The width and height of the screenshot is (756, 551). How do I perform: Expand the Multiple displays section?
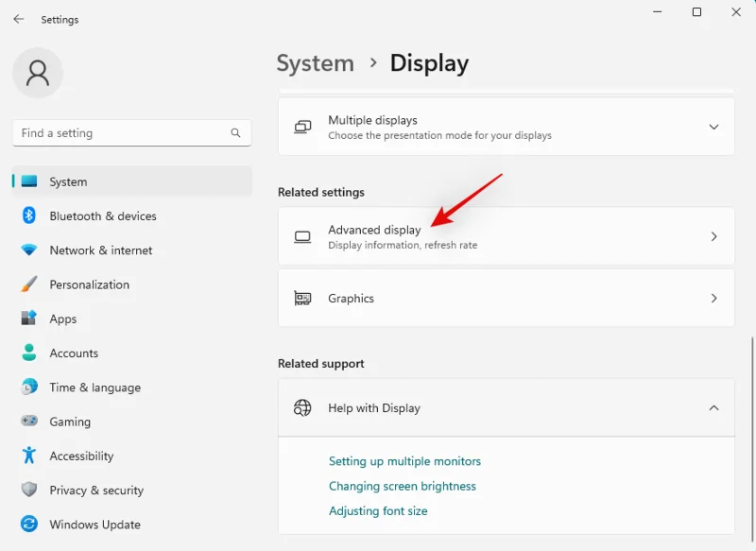click(713, 127)
